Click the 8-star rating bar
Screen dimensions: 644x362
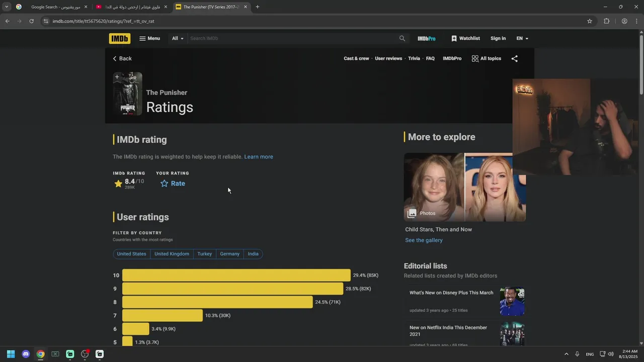[x=217, y=302]
